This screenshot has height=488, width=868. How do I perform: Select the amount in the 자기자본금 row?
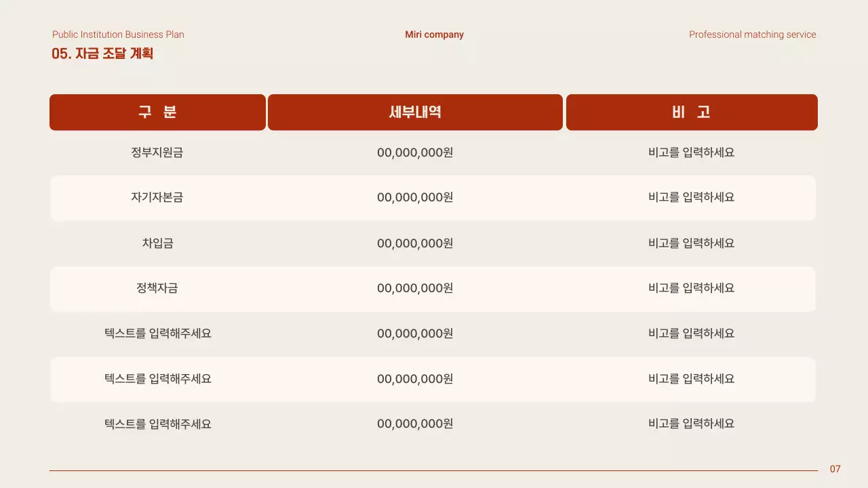pos(415,197)
